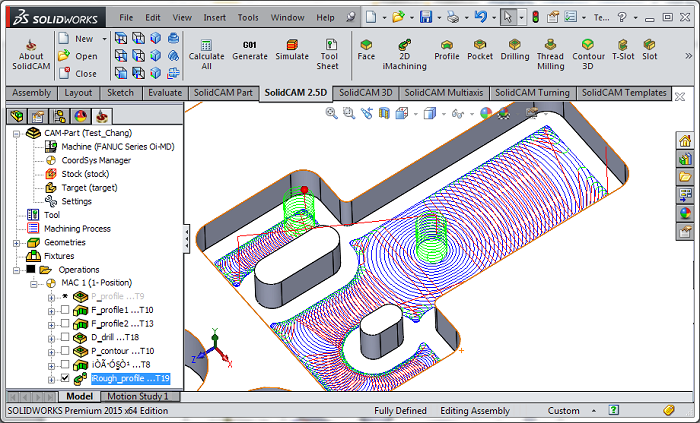Collapse the MAC 1 (1- Position) node
The image size is (700, 423).
[x=34, y=284]
